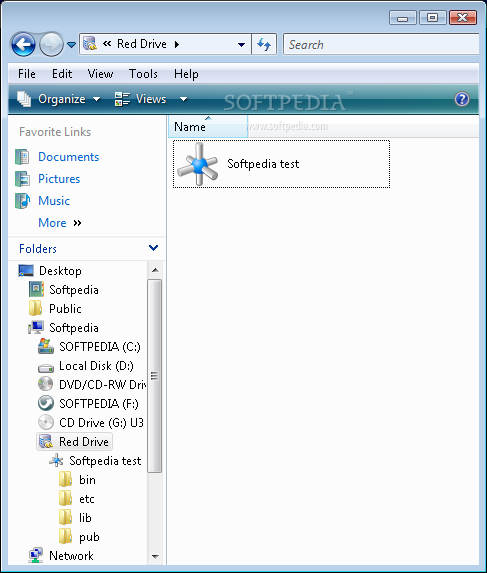Open the Edit menu
The width and height of the screenshot is (487, 573).
[x=62, y=74]
